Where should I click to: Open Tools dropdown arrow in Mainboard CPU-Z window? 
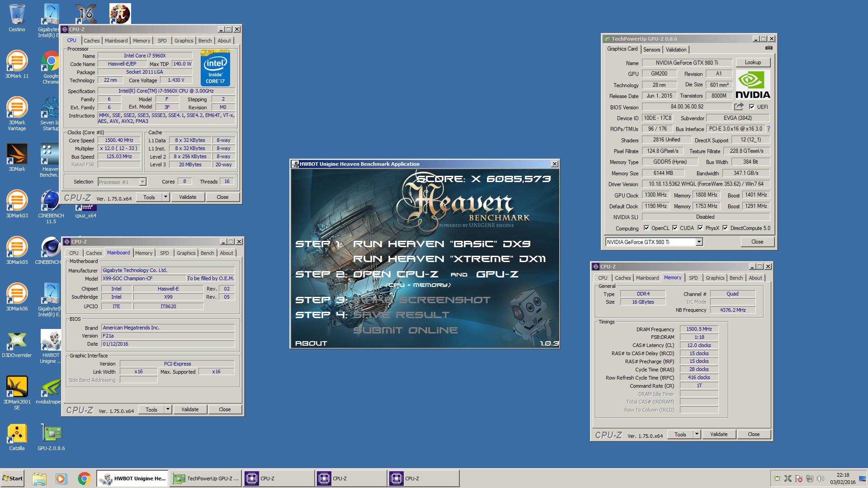pyautogui.click(x=168, y=409)
